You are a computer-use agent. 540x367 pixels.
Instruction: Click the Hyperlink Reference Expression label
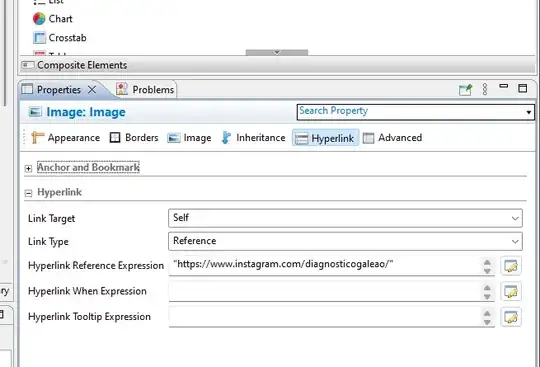[x=96, y=266]
